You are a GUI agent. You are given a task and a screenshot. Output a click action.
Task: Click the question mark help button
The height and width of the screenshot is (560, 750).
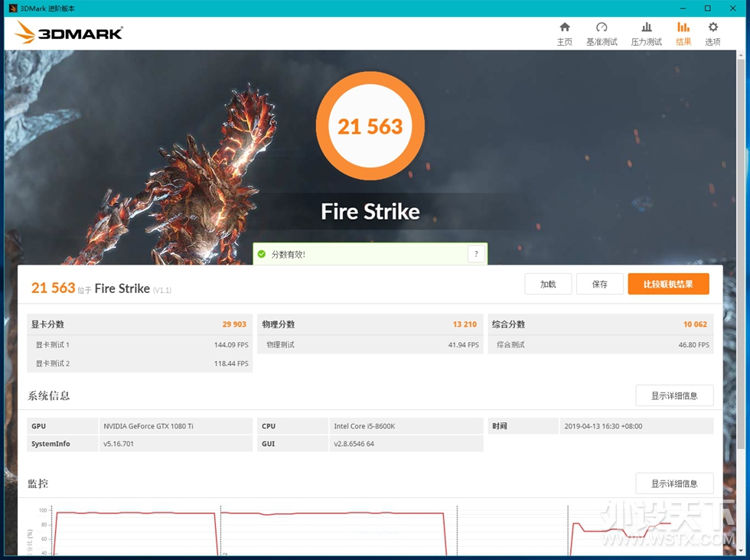coord(476,254)
